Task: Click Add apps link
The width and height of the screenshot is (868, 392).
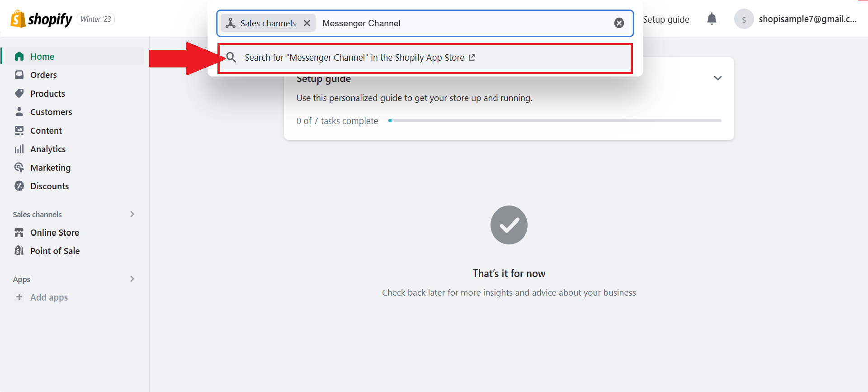Action: coord(49,297)
